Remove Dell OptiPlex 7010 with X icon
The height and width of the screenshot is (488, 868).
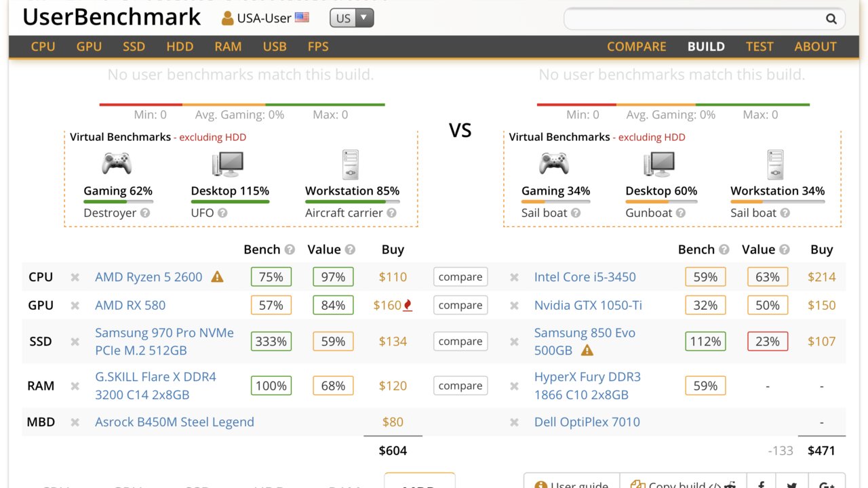tap(515, 422)
